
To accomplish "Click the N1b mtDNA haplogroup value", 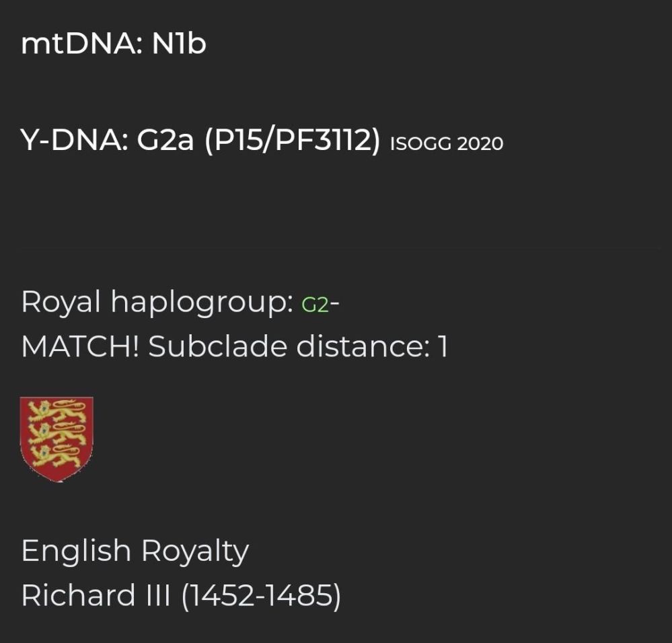I will point(178,44).
